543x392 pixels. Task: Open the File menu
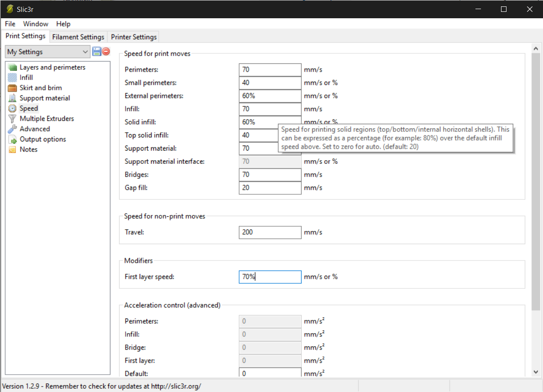(x=10, y=24)
